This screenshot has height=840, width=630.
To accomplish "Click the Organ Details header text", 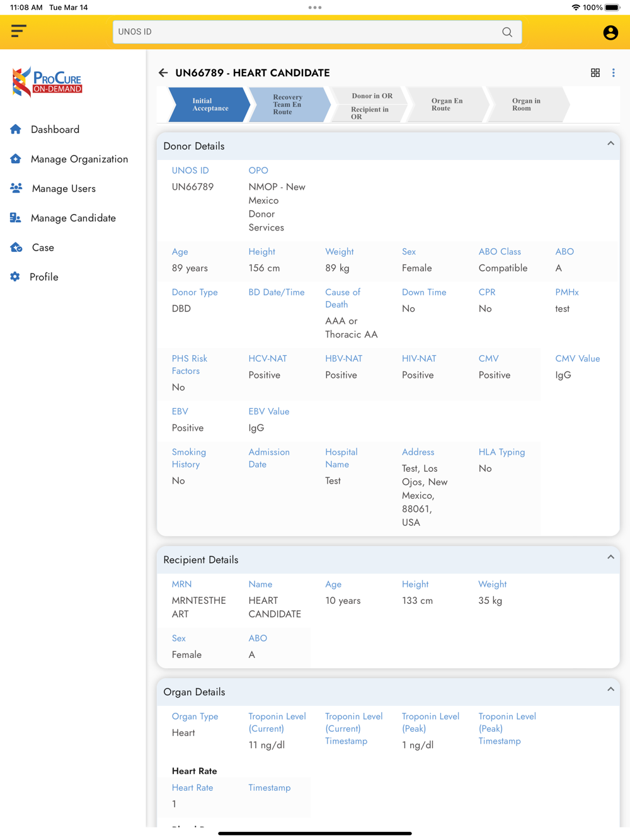I will pos(194,692).
